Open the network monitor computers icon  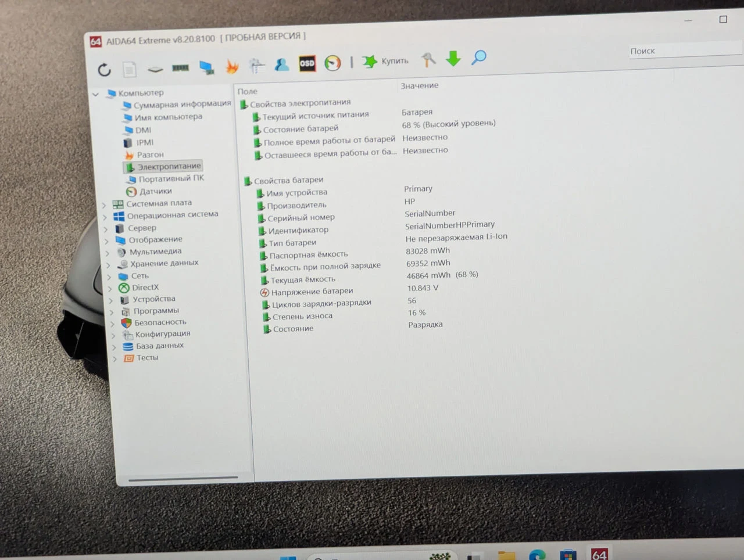pyautogui.click(x=206, y=67)
